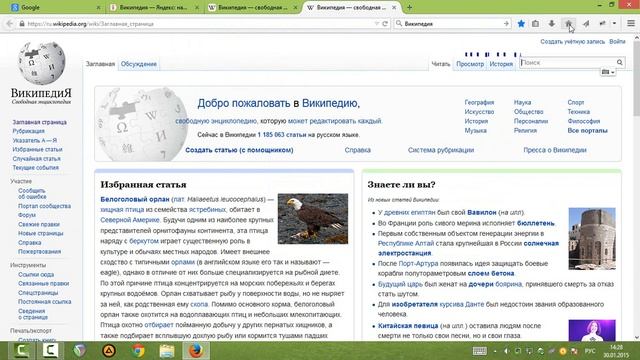Open Свежие правки sidebar link
The width and height of the screenshot is (640, 360).
39,224
